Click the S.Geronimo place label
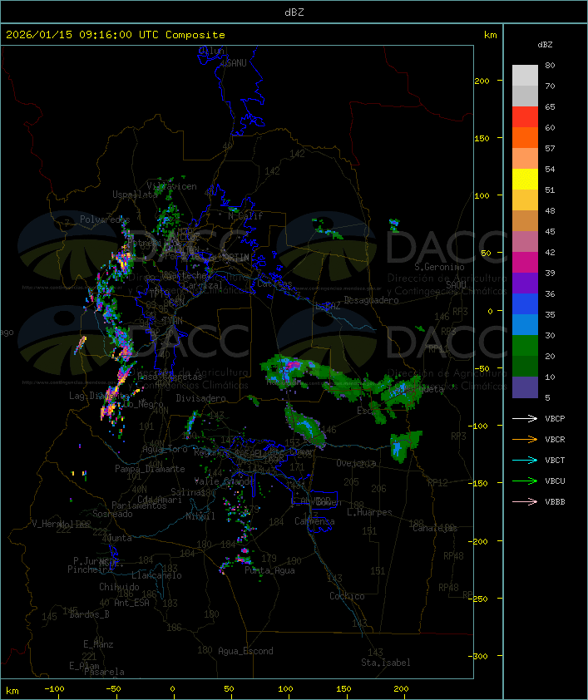588x700 pixels. point(439,267)
